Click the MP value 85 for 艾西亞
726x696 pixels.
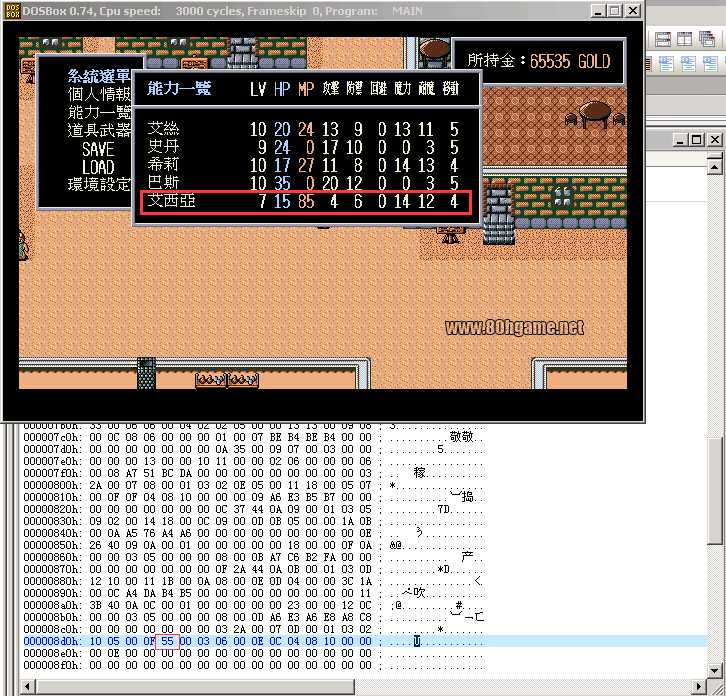[306, 201]
